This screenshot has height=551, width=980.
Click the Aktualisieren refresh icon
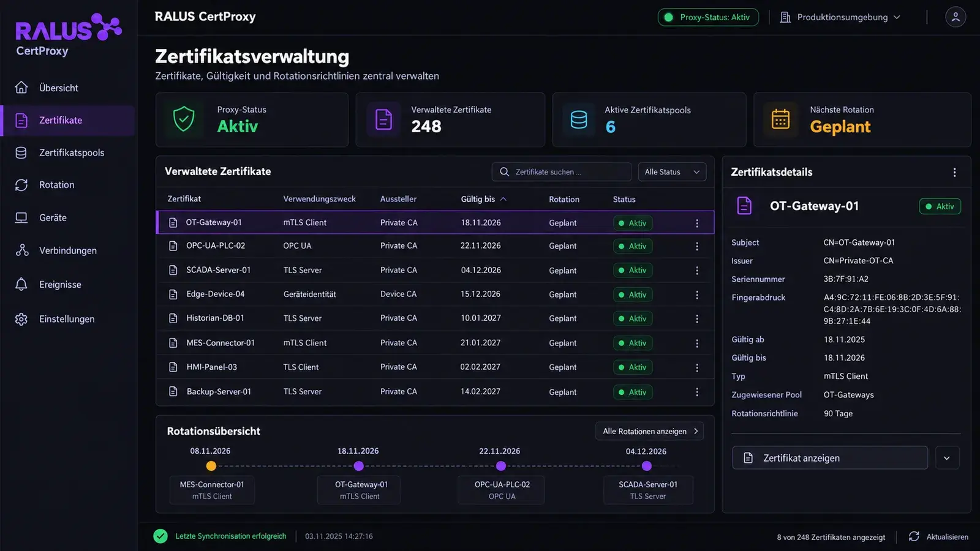914,536
